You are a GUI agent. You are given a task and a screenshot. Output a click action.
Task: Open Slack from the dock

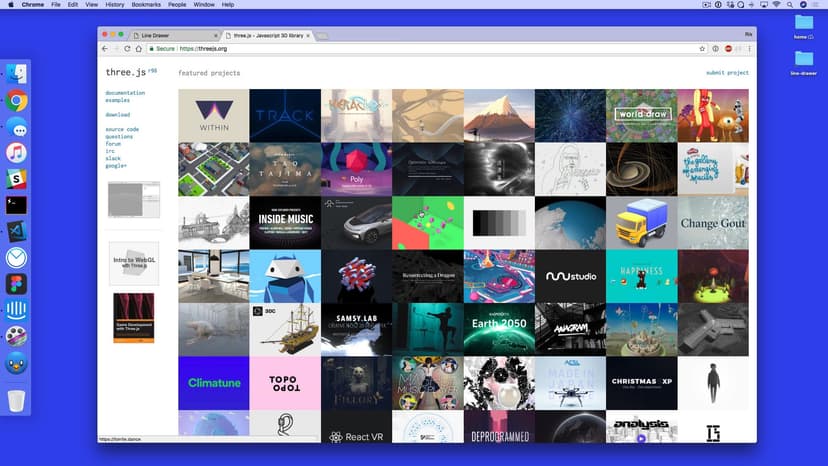(x=16, y=179)
